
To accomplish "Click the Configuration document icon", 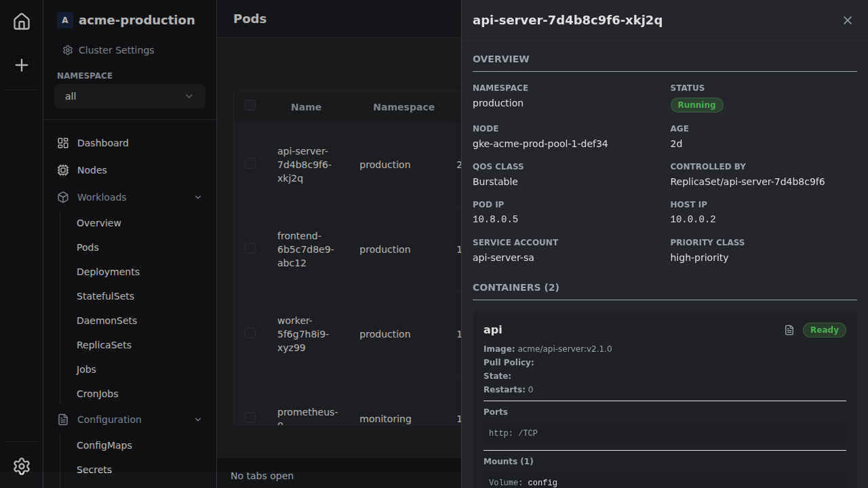I will click(63, 420).
